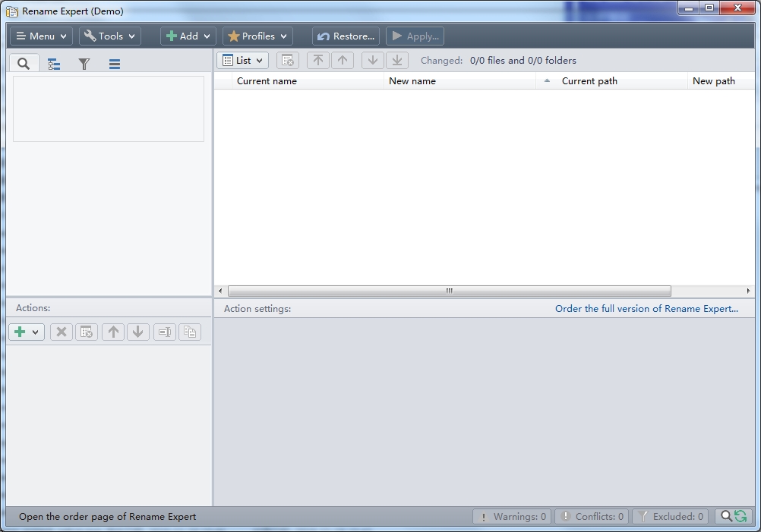Open the search tab in left panel
Screen dimensions: 761x532
[24, 64]
